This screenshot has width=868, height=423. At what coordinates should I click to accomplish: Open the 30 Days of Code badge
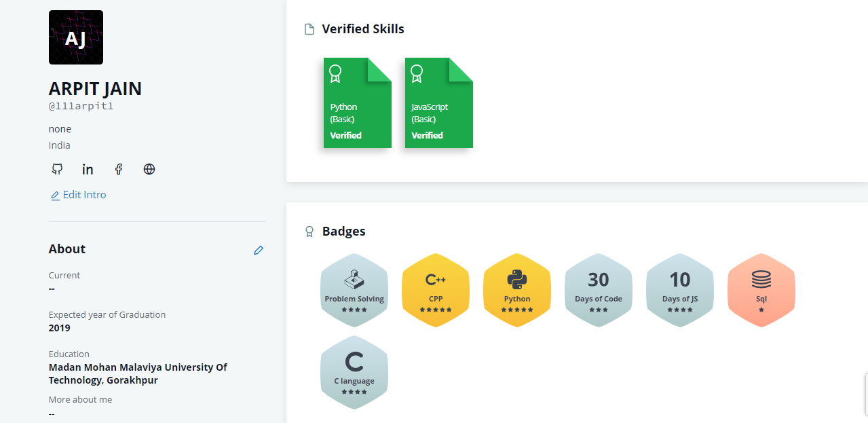599,290
